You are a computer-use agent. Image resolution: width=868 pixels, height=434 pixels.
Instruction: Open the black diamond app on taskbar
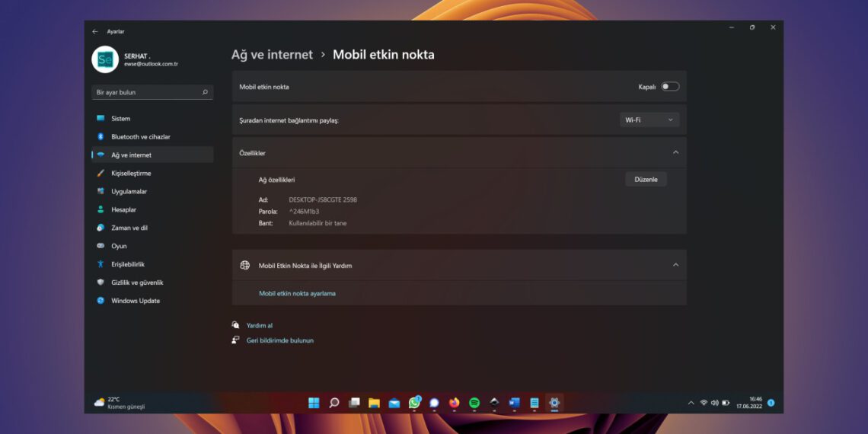[494, 403]
